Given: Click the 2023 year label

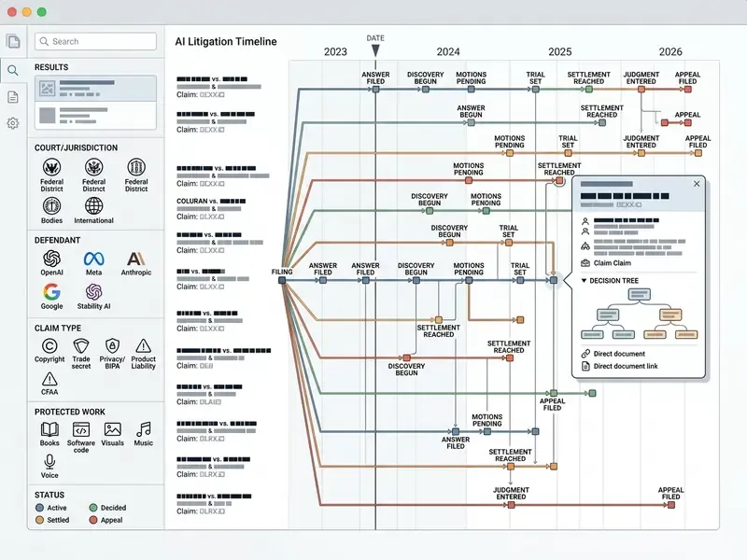Looking at the screenshot, I should point(335,51).
